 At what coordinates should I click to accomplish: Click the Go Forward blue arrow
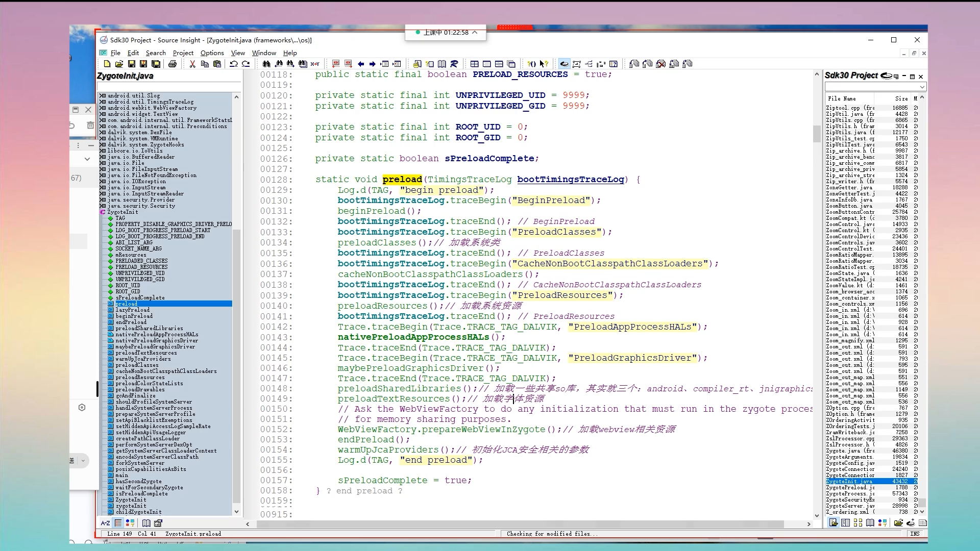click(372, 64)
